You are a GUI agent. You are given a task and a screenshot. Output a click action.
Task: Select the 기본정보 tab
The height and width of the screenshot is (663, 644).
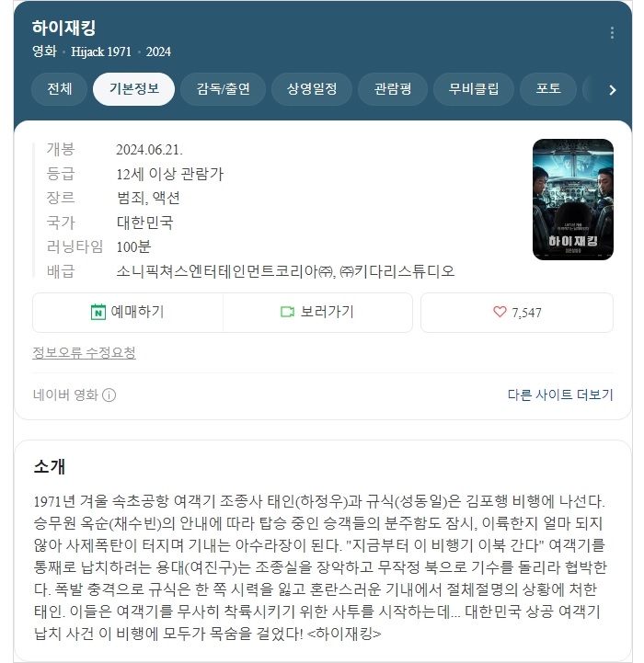tap(133, 89)
